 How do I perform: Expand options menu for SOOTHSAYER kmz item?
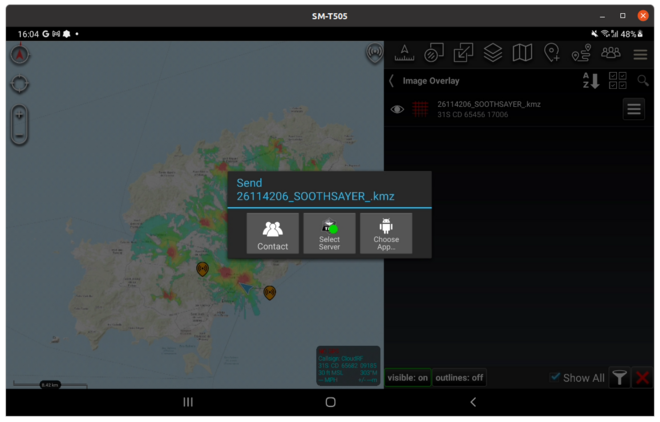(x=634, y=110)
